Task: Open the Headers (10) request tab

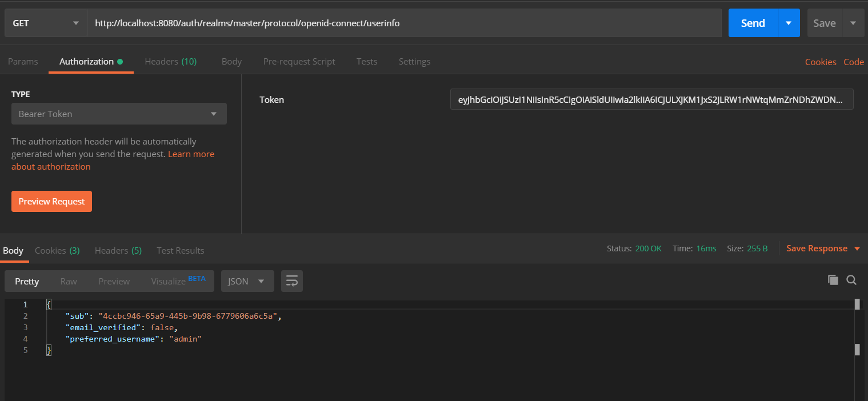Action: [170, 61]
